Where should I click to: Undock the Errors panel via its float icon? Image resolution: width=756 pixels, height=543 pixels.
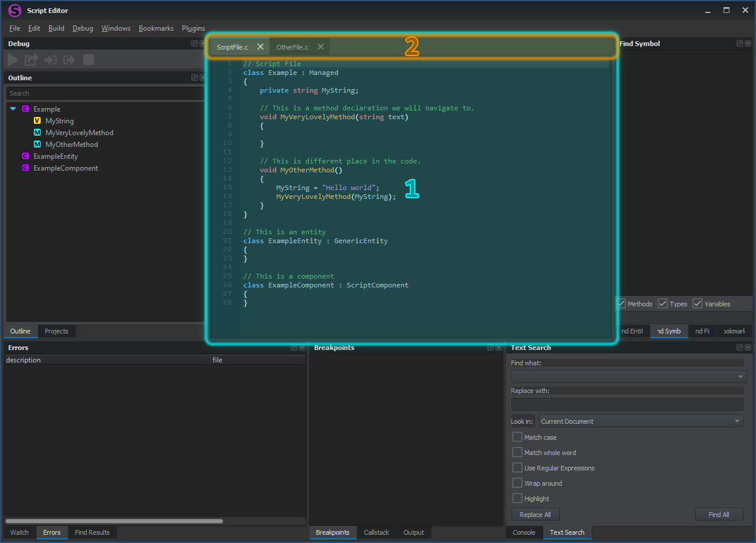click(x=294, y=348)
